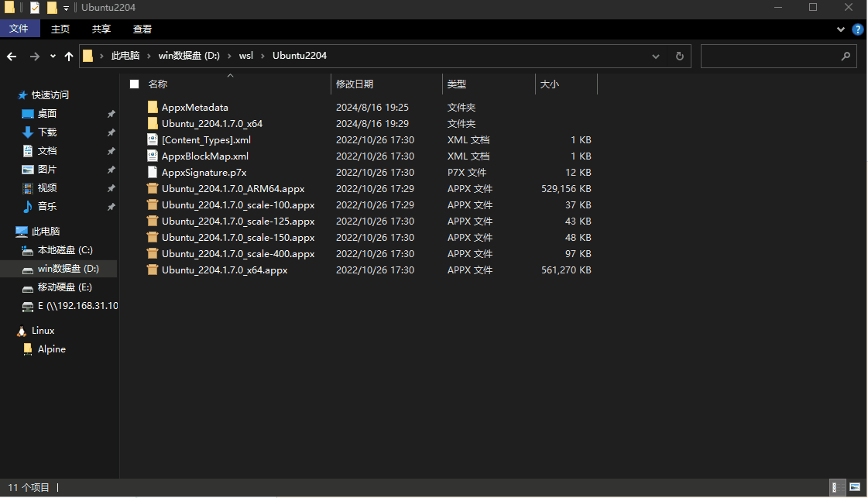
Task: Select the scale-100.appx package icon
Action: 153,205
